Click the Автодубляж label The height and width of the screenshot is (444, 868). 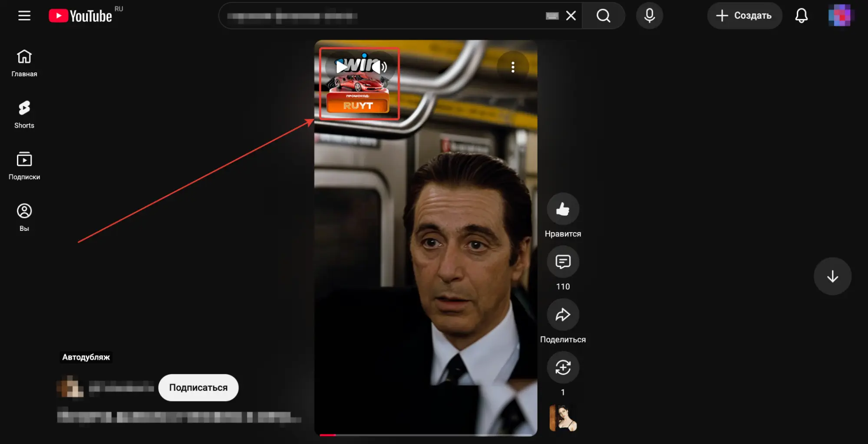[86, 357]
